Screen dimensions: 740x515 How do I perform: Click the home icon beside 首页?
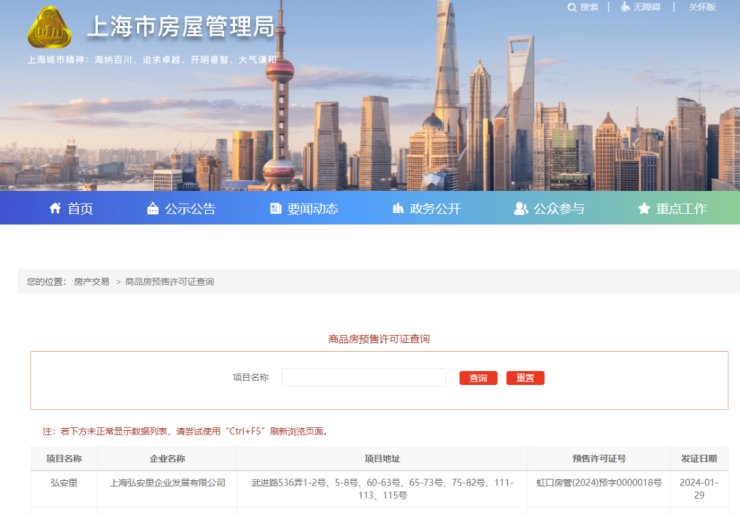(55, 208)
